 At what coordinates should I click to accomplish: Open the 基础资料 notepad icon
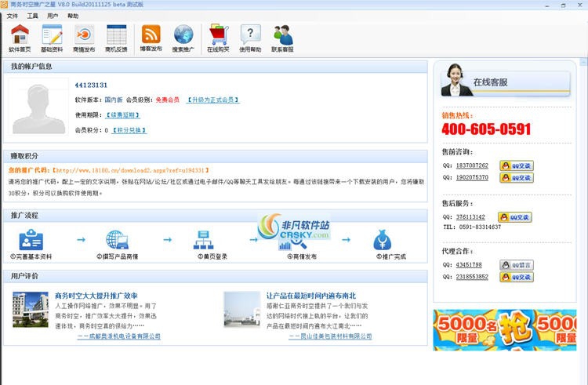click(52, 38)
